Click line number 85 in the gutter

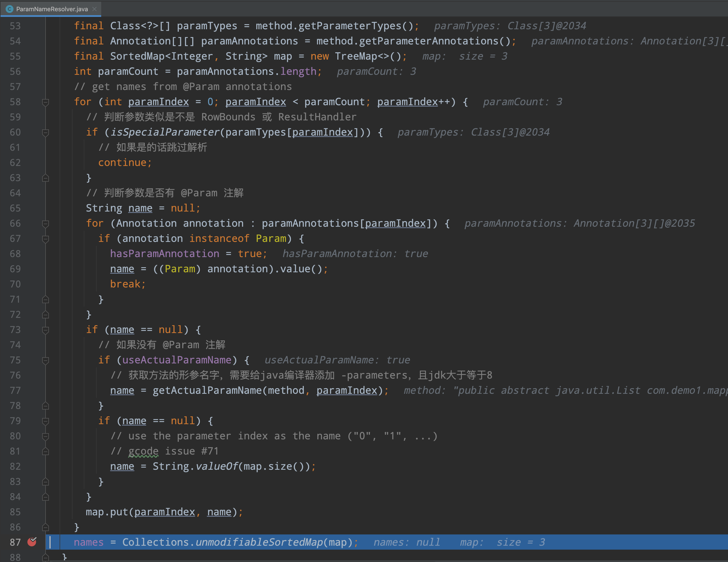tap(15, 512)
